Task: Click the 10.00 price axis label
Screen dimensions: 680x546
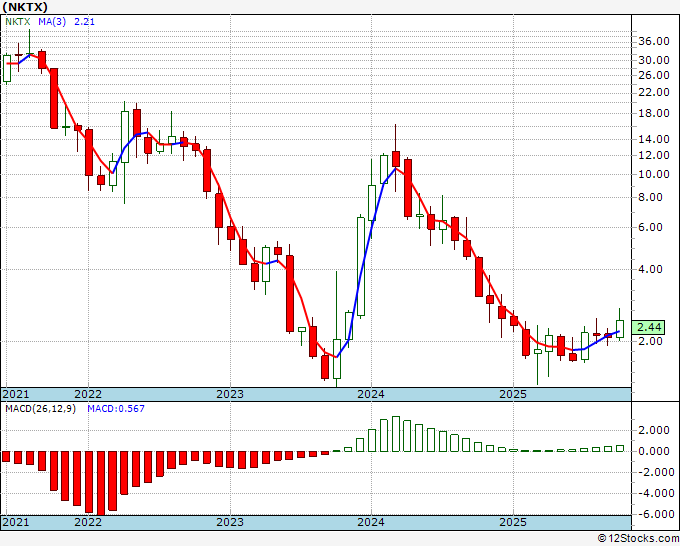Action: tap(654, 175)
